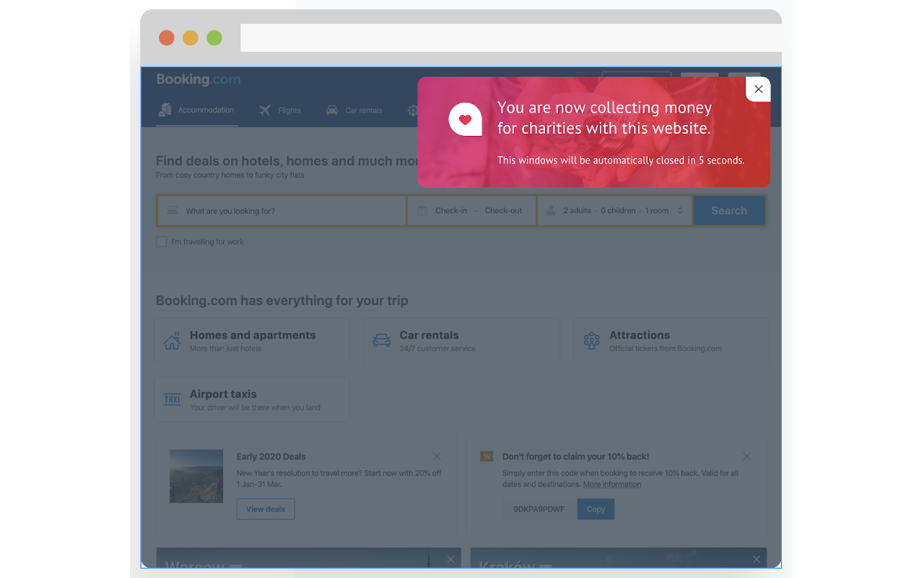Click the 'Find deals on hotels, homes' heading

pyautogui.click(x=287, y=161)
